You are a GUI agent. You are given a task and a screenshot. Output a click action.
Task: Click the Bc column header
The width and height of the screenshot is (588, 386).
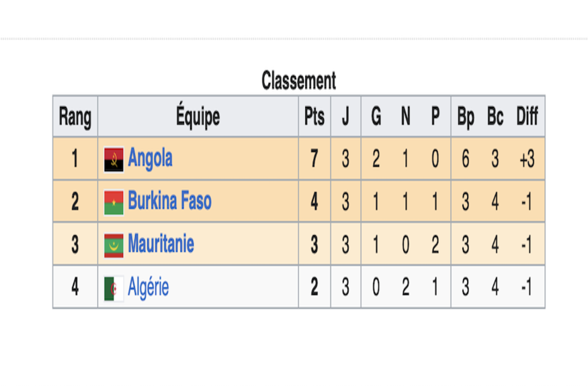click(x=495, y=117)
